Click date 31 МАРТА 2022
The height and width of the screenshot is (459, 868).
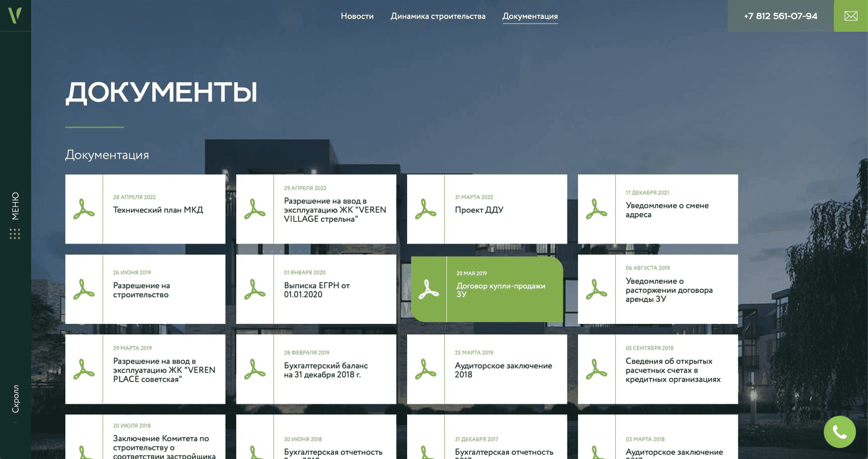point(474,197)
